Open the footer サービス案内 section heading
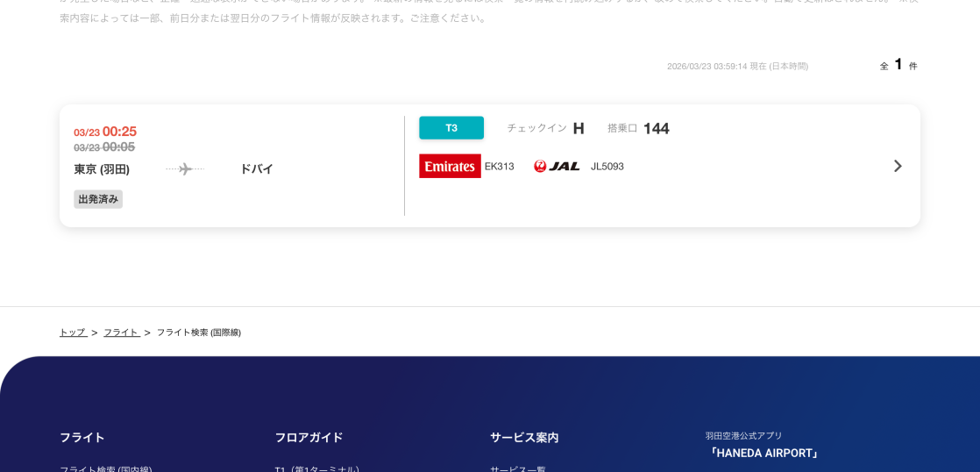 coord(524,437)
